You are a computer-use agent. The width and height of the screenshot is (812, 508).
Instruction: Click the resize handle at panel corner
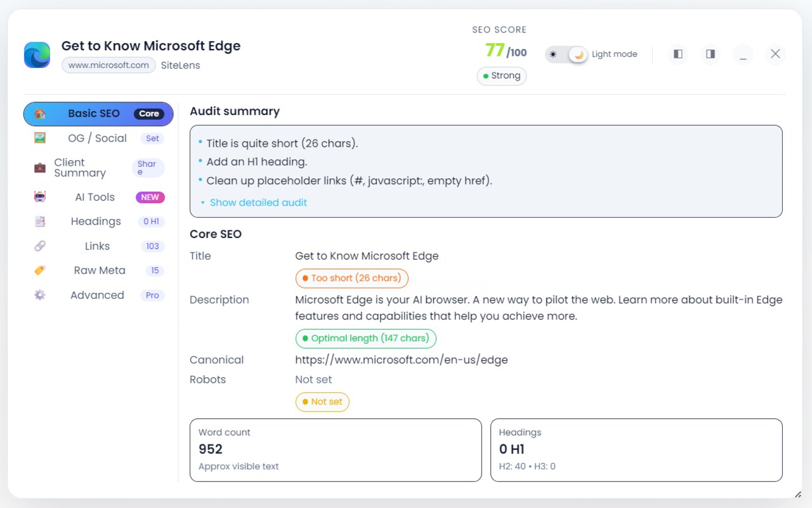797,494
